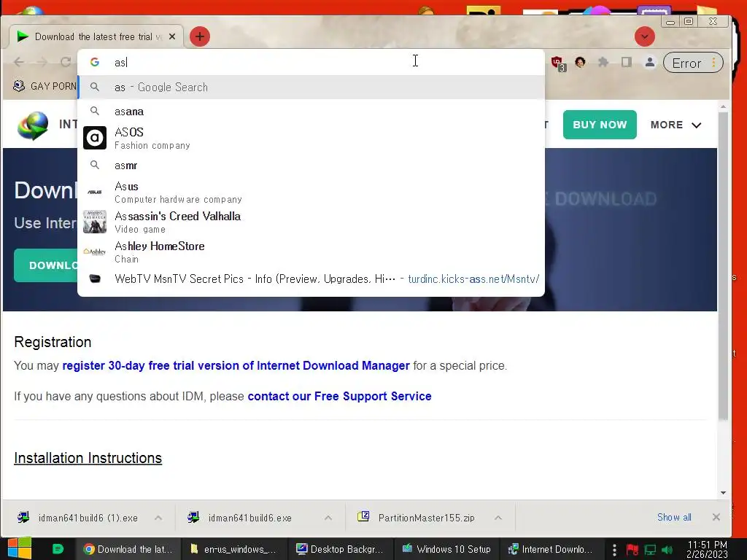
Task: Click the page vertical scrollbar thumb
Action: [723, 267]
